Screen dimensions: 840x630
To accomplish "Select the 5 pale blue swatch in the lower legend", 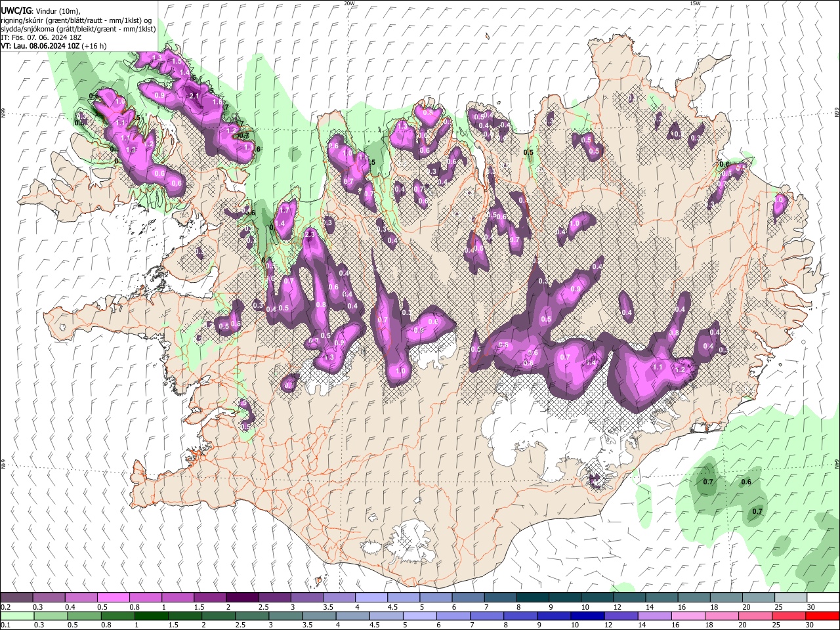I will (x=420, y=616).
